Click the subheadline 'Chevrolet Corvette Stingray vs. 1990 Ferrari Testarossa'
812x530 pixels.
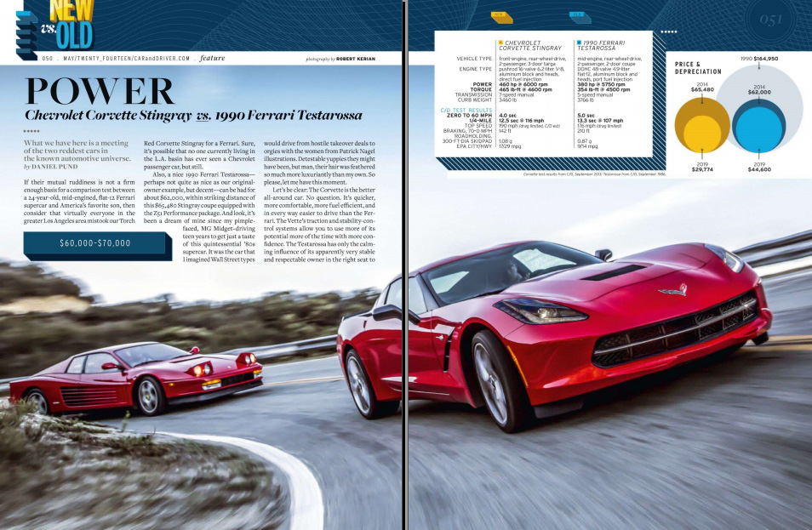click(x=194, y=116)
